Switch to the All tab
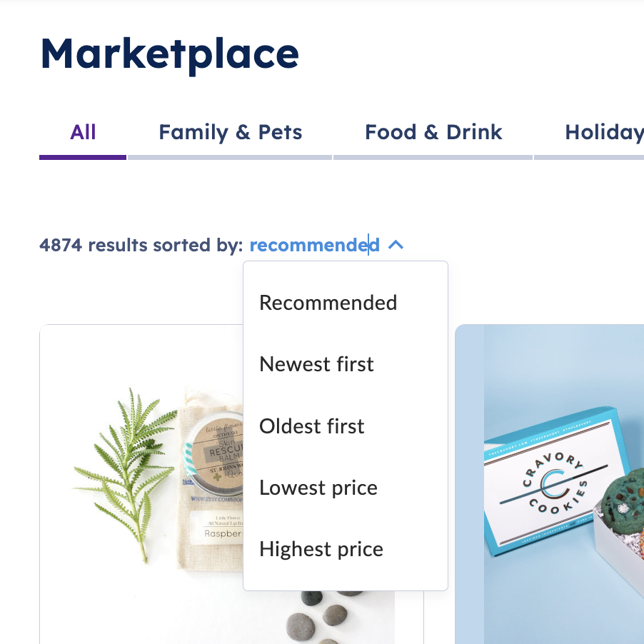644x644 pixels. [83, 133]
